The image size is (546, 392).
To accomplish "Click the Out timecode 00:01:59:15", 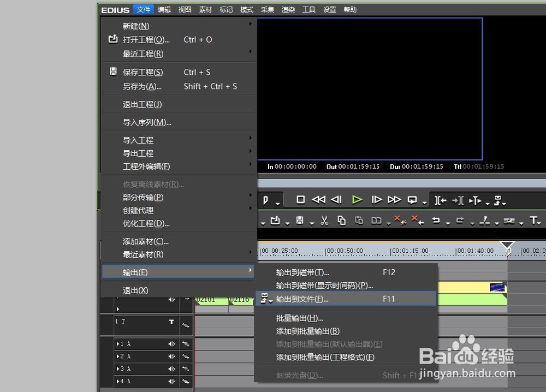I will pos(359,167).
